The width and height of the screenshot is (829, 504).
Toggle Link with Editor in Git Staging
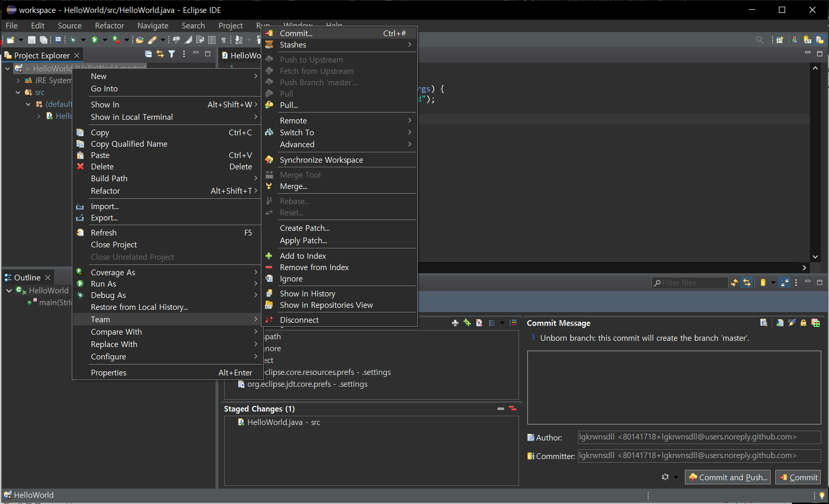tap(746, 282)
